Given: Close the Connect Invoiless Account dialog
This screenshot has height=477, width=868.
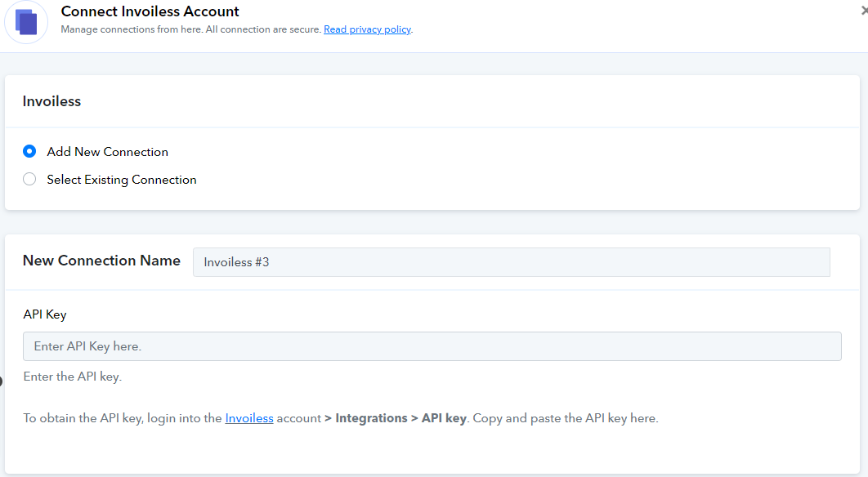Looking at the screenshot, I should [865, 11].
